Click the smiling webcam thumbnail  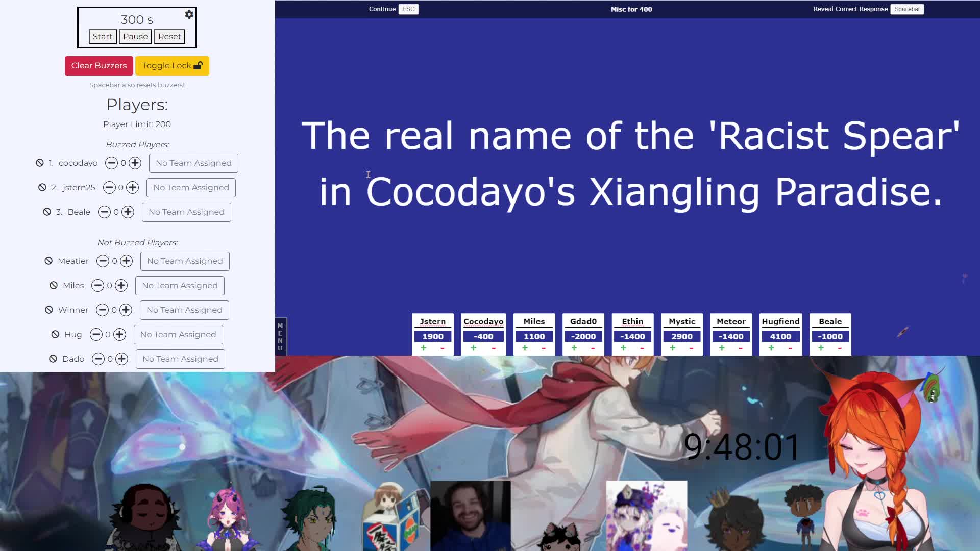(x=471, y=515)
